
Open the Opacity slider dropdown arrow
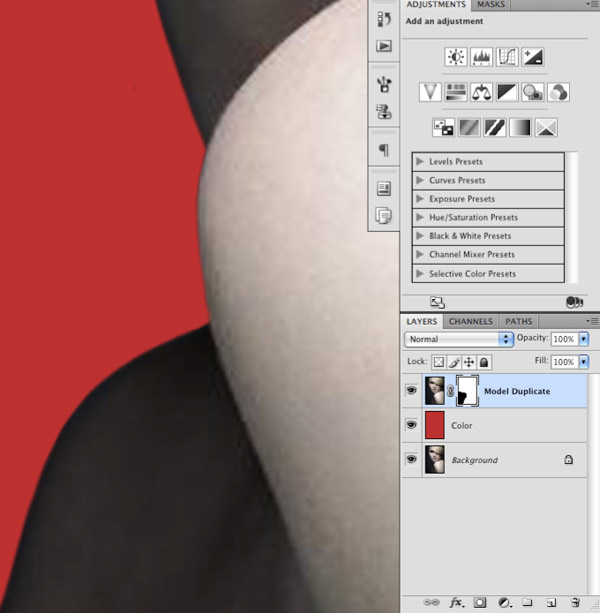point(583,340)
